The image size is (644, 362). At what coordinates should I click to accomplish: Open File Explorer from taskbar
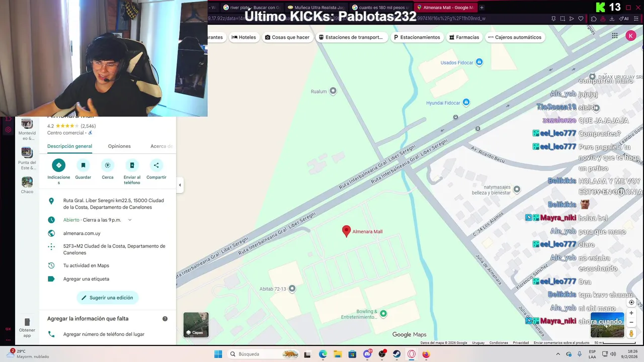point(337,354)
